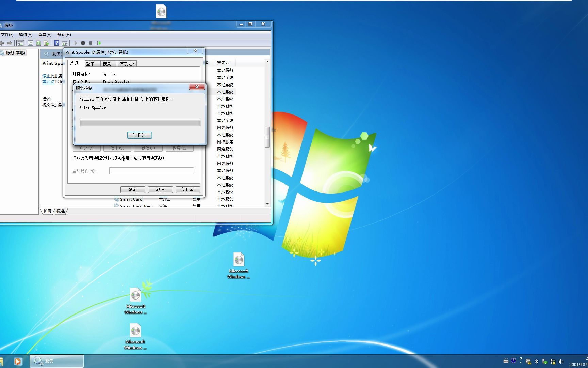Click the 启动参数 input field

tap(151, 171)
